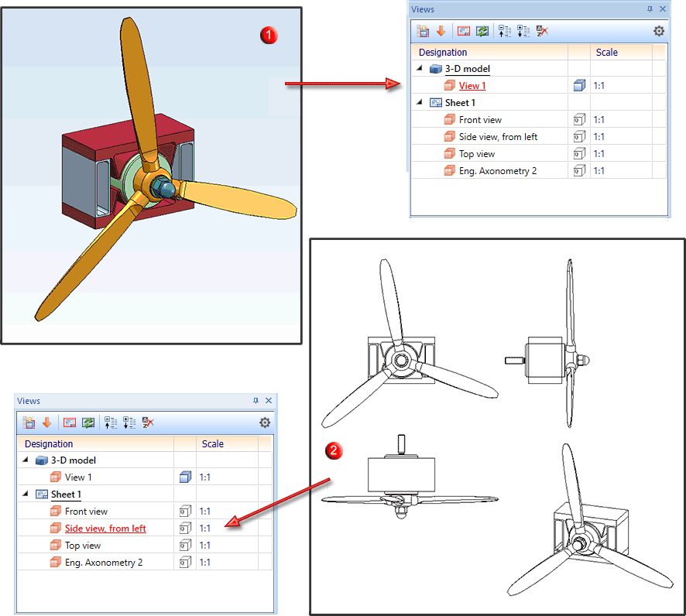Viewport: 686px width, 616px height.
Task: Open settings gear in lower Views panel
Action: pyautogui.click(x=265, y=423)
